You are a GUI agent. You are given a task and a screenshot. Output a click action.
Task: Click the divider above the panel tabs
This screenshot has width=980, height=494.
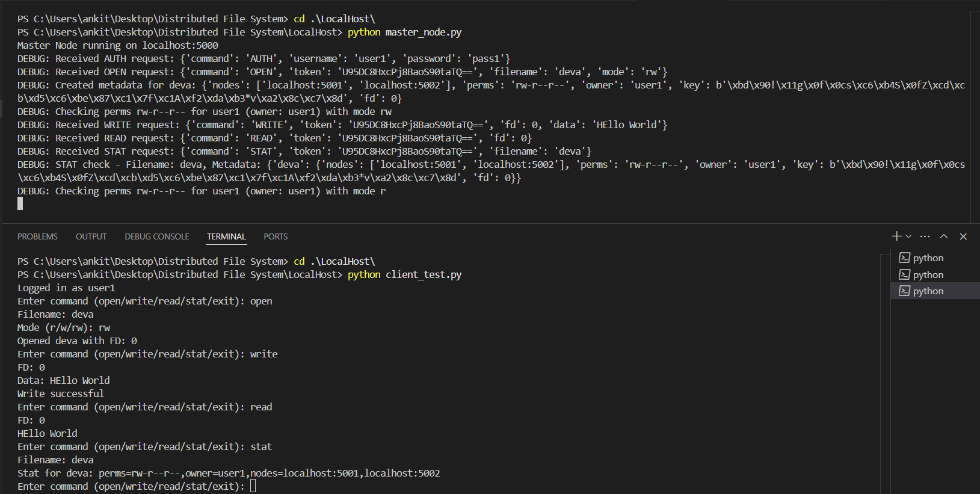[490, 224]
